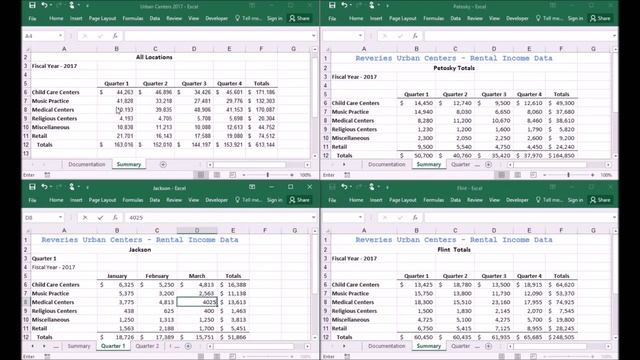This screenshot has height=360, width=640.
Task: Expand Name Box dropdown in Urban Centers window
Action: [x=60, y=36]
